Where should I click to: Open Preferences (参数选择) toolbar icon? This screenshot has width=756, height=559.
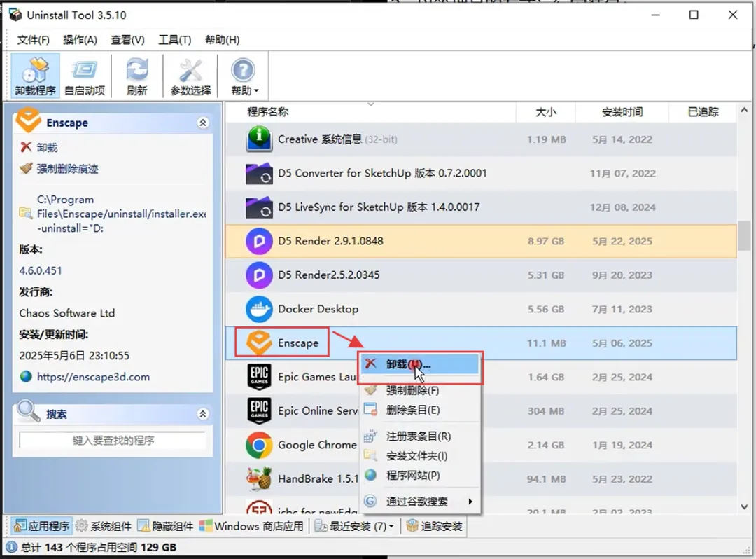(190, 76)
